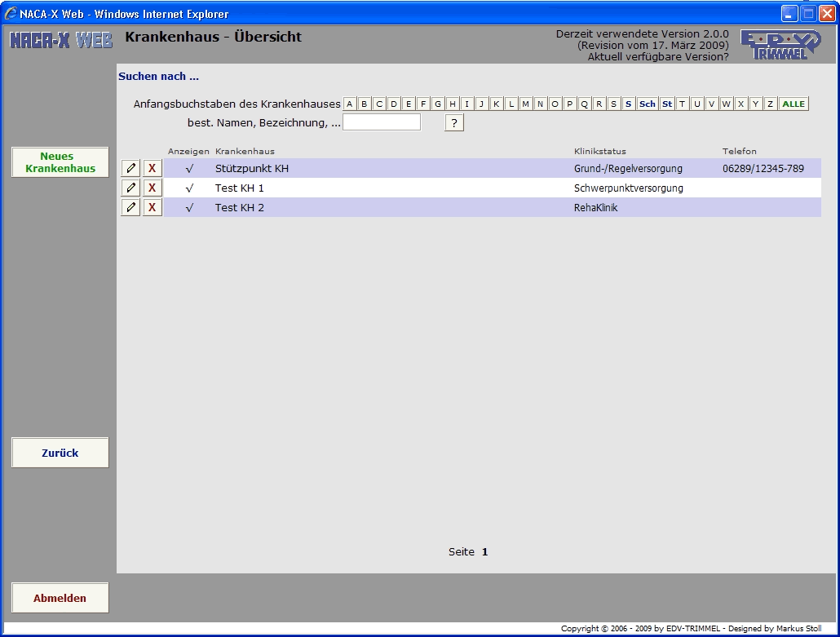Click the question mark search button
This screenshot has height=637, width=840.
point(454,122)
